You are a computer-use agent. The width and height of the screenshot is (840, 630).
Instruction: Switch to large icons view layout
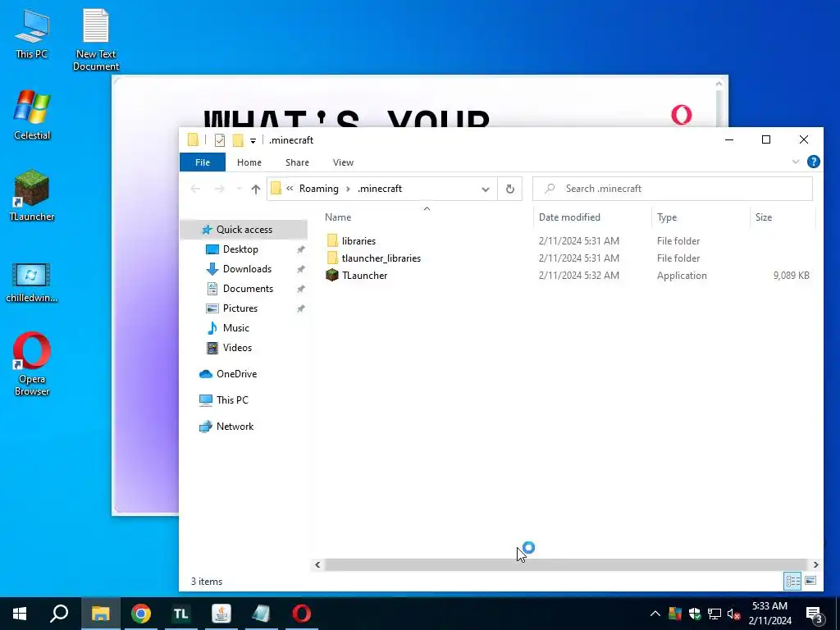(x=810, y=581)
